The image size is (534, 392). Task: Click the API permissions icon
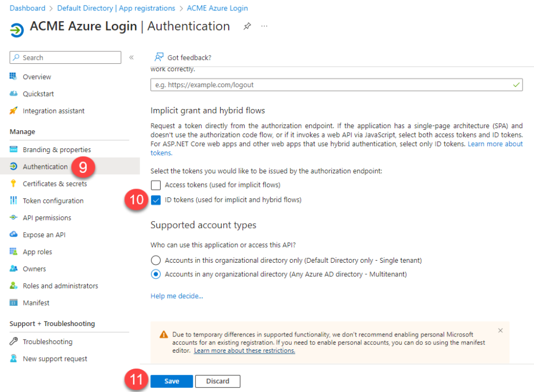click(x=14, y=218)
